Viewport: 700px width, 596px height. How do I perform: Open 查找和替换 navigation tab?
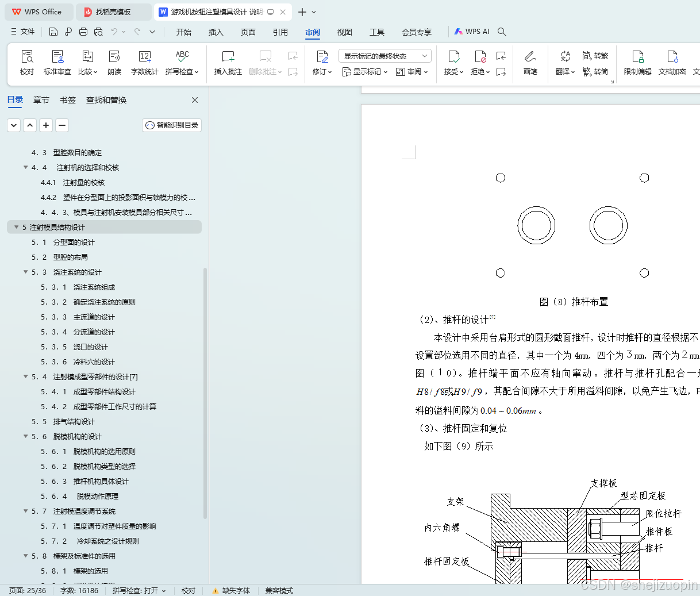click(x=106, y=100)
